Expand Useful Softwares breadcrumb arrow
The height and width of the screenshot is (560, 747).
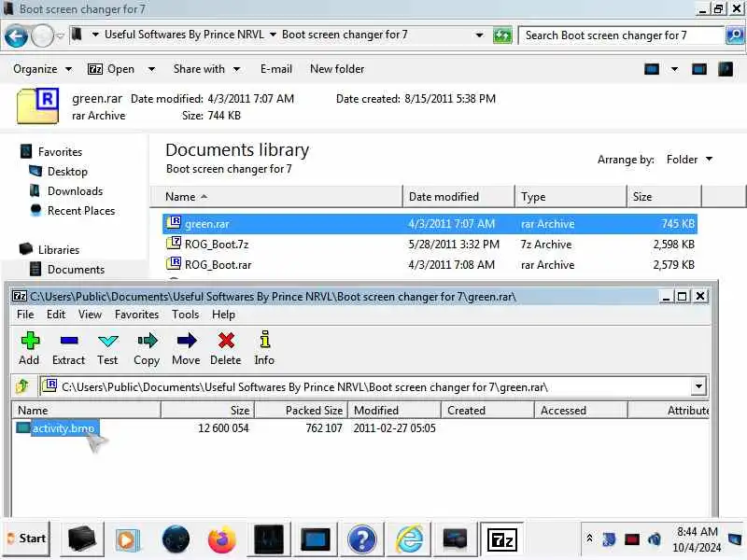coord(273,35)
